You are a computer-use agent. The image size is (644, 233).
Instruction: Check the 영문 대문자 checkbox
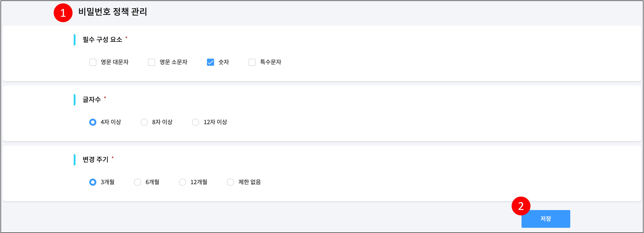[93, 62]
